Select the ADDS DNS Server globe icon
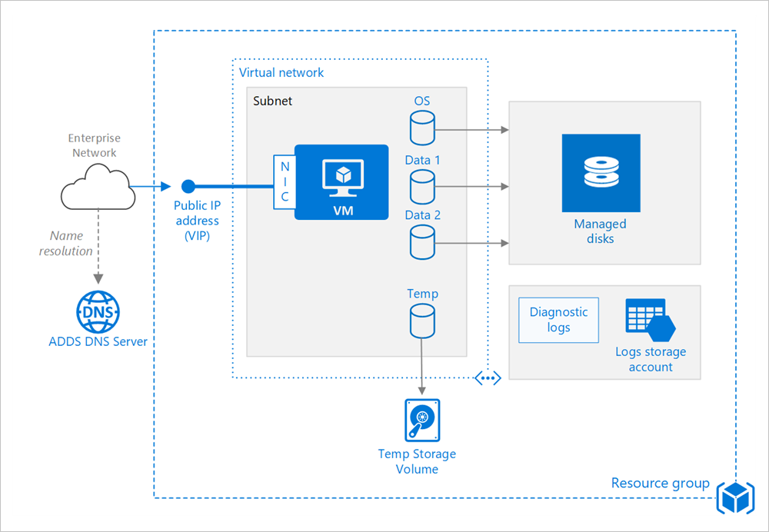 point(98,311)
